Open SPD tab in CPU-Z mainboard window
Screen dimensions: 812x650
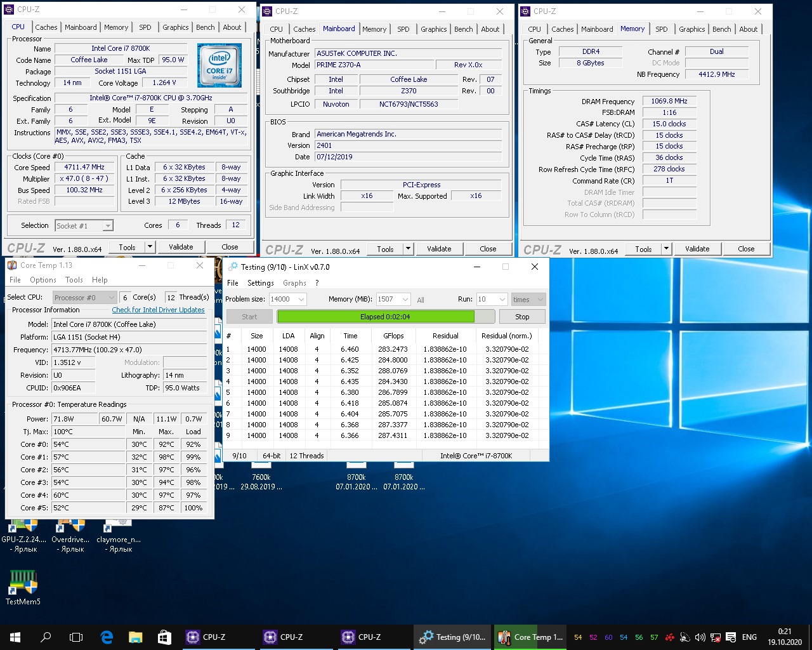[403, 29]
